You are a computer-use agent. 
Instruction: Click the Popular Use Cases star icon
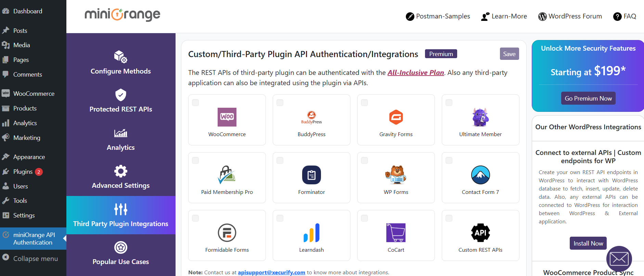click(x=121, y=247)
